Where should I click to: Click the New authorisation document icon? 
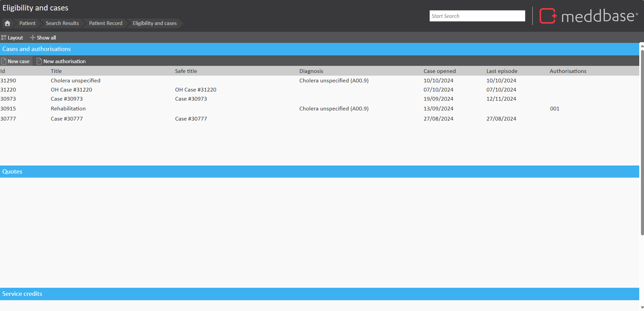[39, 61]
